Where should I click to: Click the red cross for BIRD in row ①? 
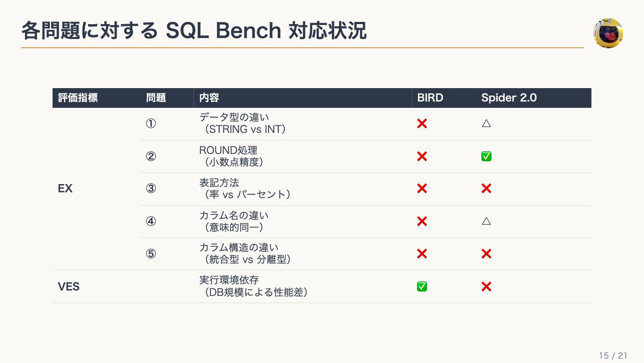(x=422, y=124)
